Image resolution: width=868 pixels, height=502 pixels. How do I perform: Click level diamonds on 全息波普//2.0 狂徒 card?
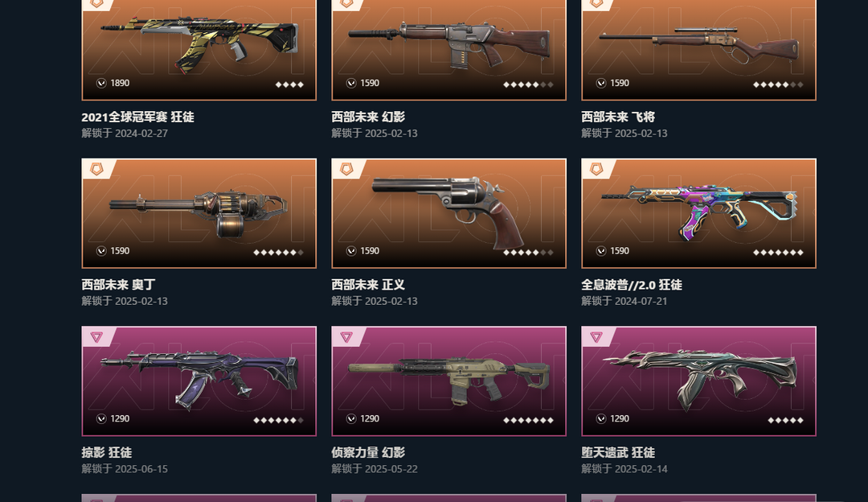[x=778, y=252]
